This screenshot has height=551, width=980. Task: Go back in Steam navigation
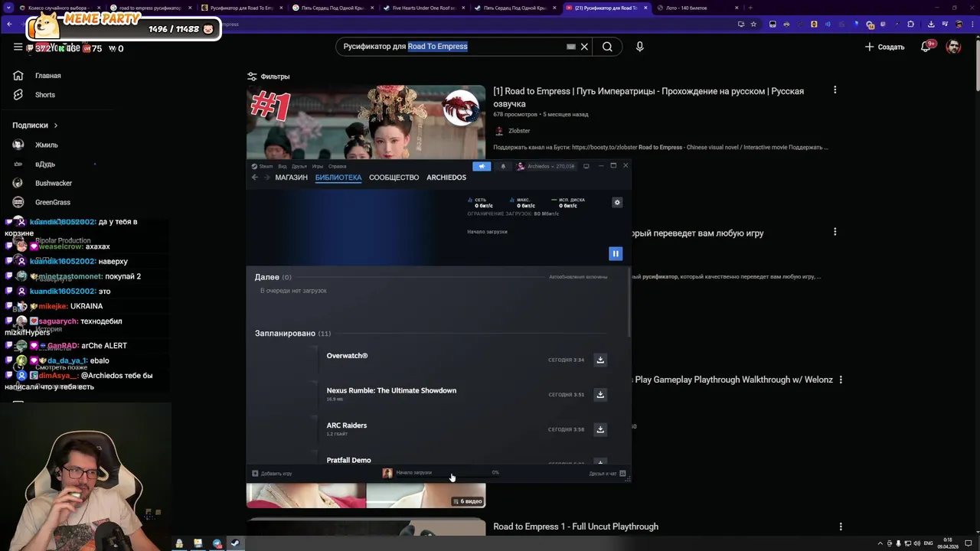[x=255, y=178]
